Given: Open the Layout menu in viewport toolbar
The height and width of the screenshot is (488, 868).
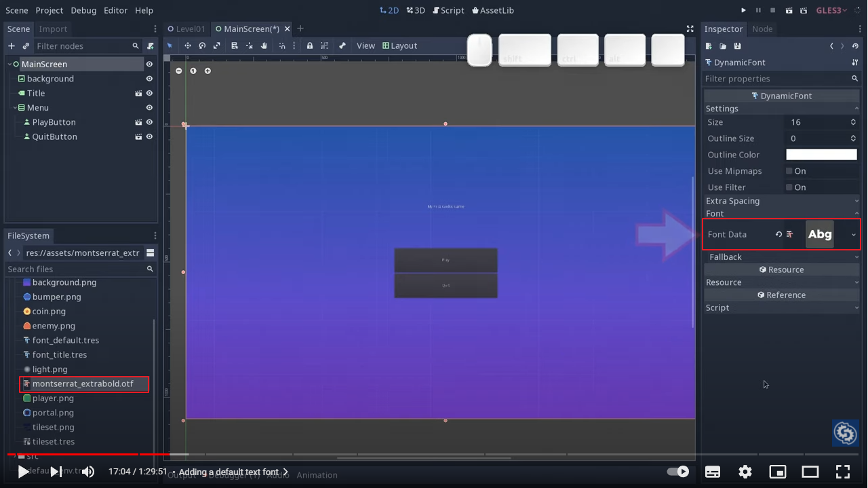Looking at the screenshot, I should click(x=400, y=45).
